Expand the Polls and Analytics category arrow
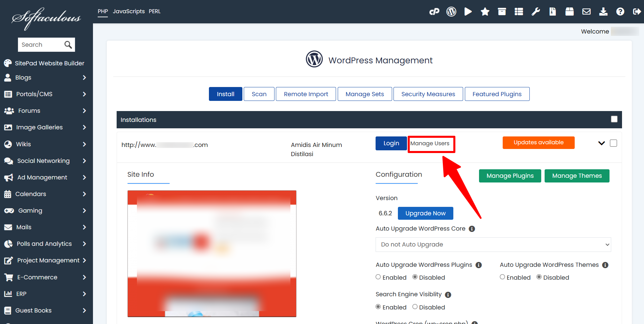 click(84, 244)
